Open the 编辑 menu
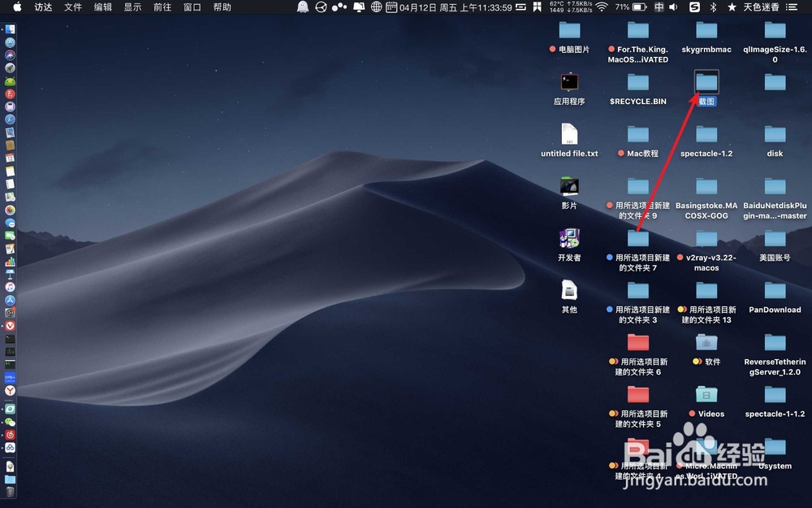Image resolution: width=812 pixels, height=508 pixels. click(x=102, y=7)
